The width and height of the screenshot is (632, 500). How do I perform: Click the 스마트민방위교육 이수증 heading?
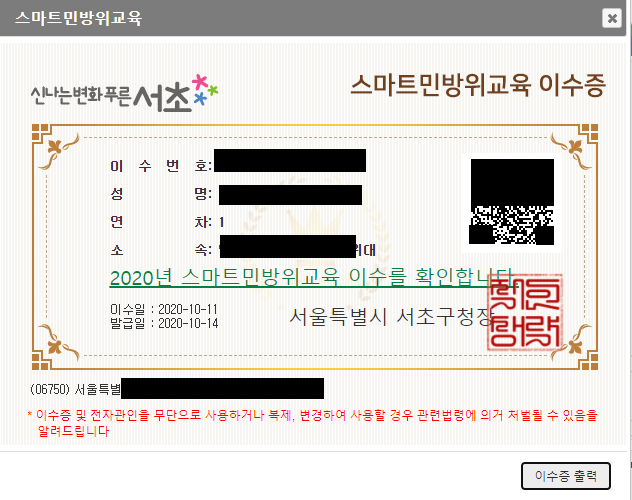pyautogui.click(x=478, y=85)
